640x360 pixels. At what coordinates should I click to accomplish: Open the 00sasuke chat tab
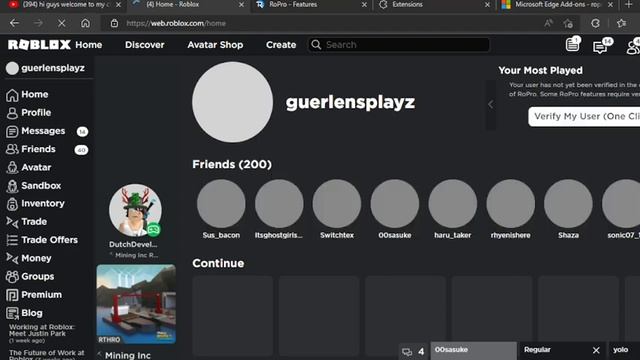pyautogui.click(x=473, y=351)
